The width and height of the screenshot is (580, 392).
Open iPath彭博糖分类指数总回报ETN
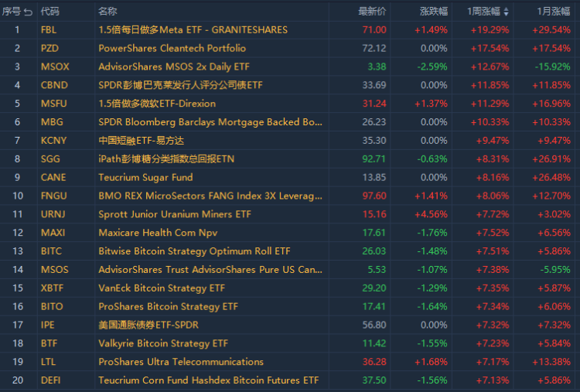click(x=166, y=159)
